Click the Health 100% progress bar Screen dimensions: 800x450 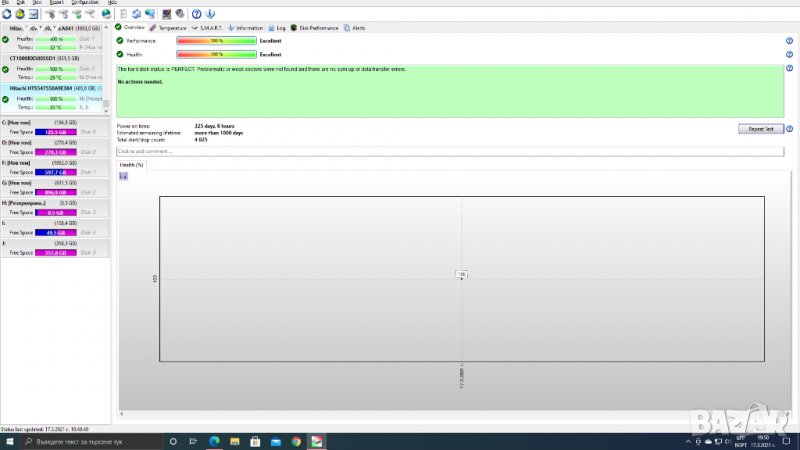215,54
